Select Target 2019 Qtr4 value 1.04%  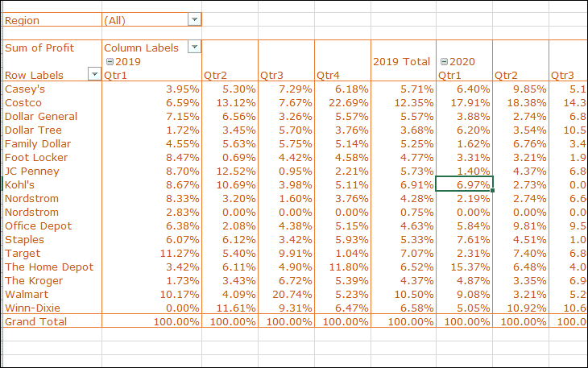pos(342,254)
